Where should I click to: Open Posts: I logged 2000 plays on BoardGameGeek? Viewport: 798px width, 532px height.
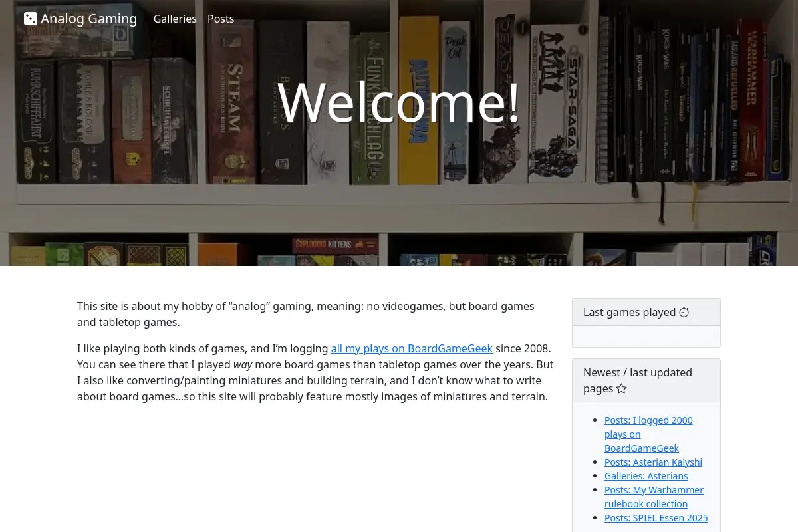coord(648,434)
